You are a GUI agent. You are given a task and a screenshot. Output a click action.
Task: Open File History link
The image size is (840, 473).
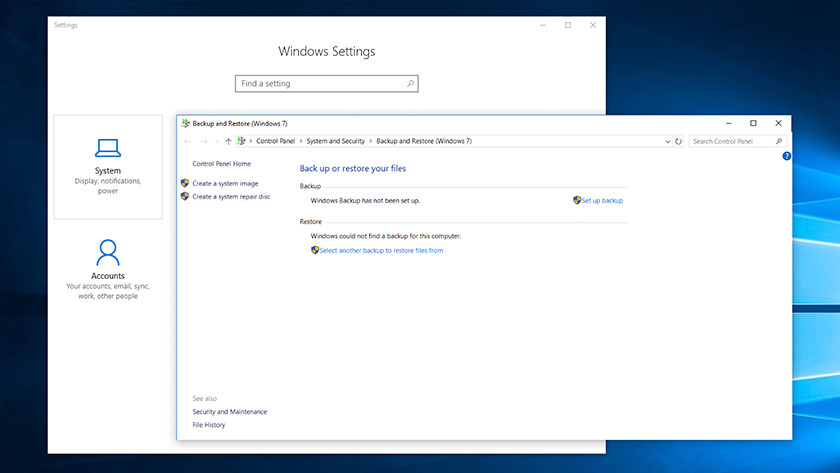point(208,425)
